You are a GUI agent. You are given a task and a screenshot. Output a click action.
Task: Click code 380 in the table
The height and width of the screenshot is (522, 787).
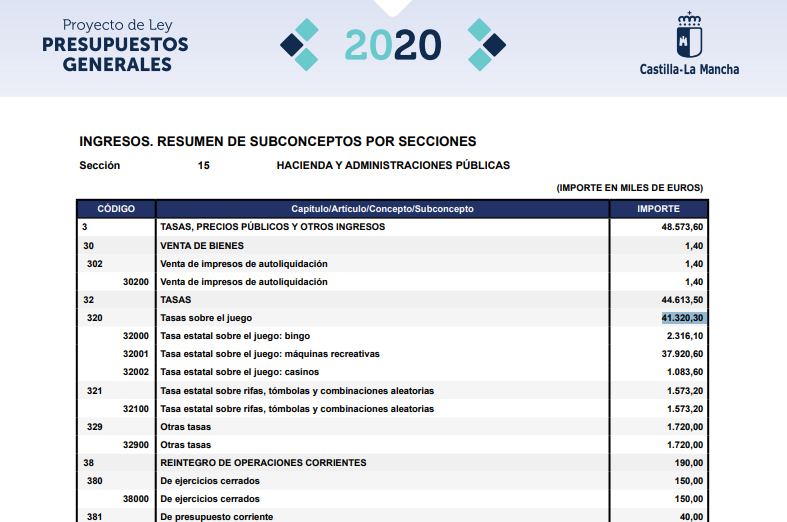pyautogui.click(x=94, y=481)
